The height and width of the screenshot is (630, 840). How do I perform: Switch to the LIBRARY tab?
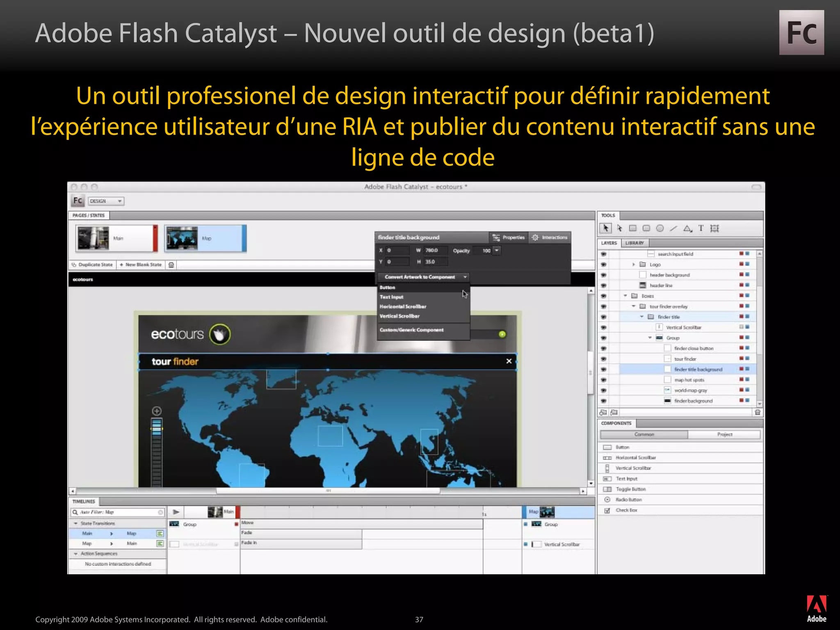(x=635, y=243)
